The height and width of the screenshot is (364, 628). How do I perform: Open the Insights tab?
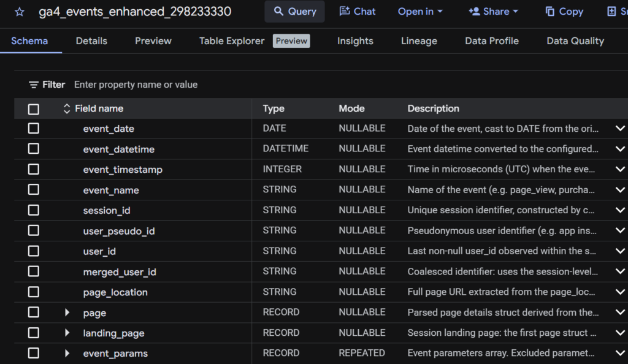pyautogui.click(x=355, y=41)
